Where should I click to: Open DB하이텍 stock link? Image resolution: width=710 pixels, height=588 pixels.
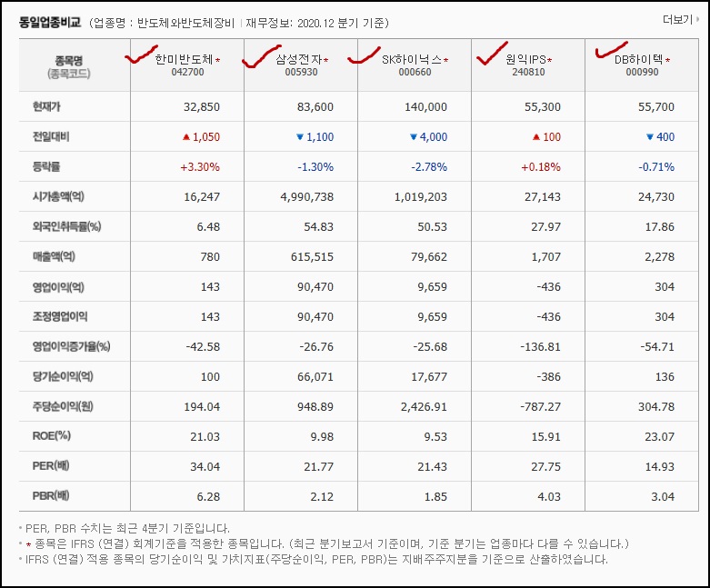coord(638,59)
